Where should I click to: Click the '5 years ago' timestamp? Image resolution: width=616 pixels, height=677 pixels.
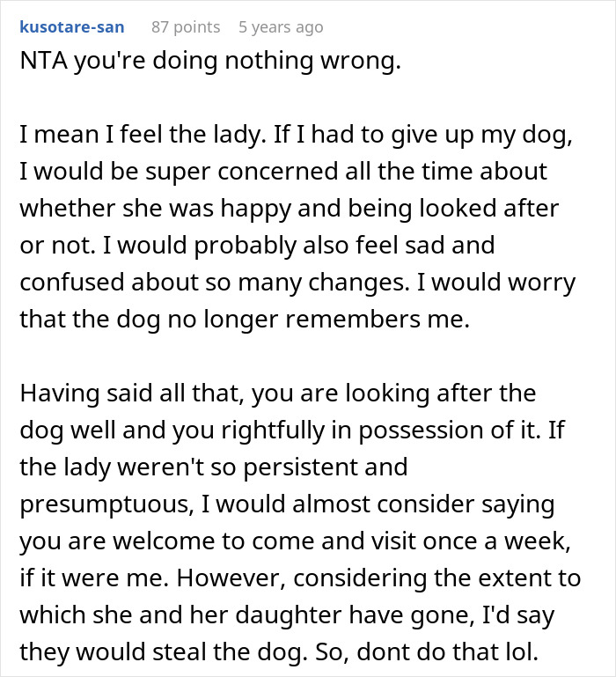[281, 27]
